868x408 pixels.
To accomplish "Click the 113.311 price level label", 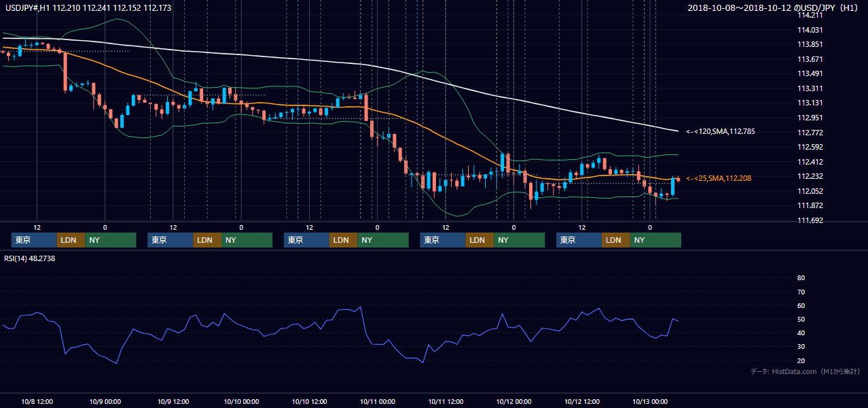I will [x=810, y=88].
